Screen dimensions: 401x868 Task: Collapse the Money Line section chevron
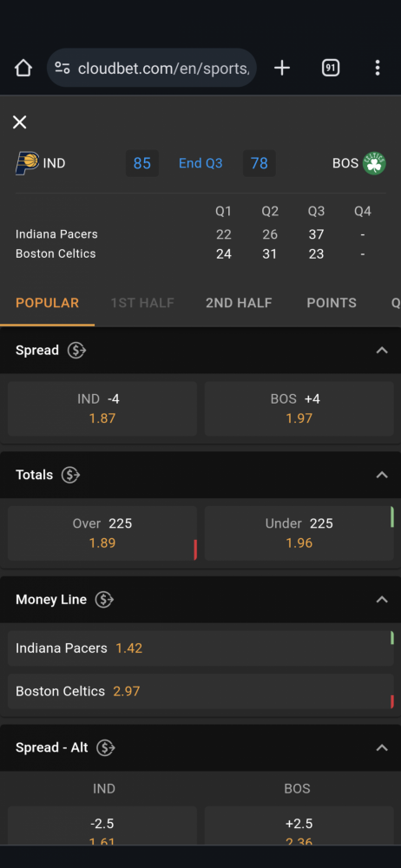382,600
